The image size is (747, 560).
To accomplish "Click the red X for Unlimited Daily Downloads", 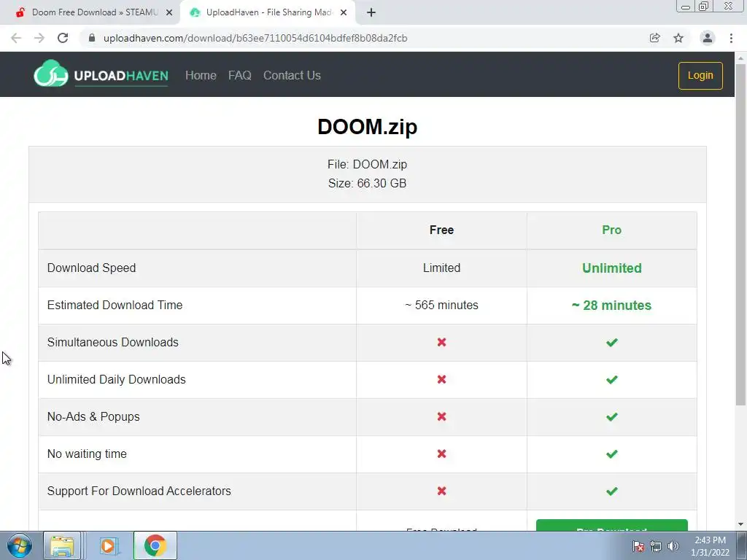I will [x=441, y=379].
